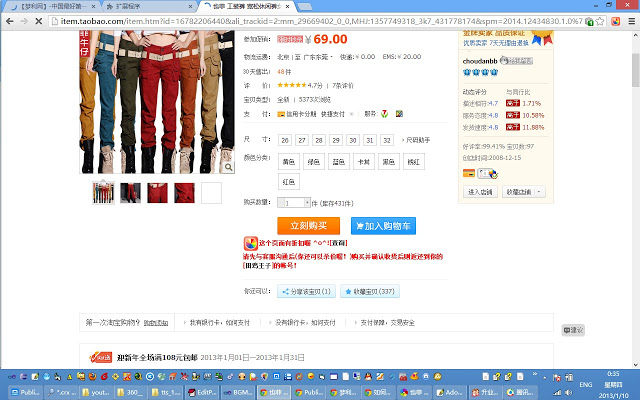Expand the arrow next to 收藏店铺

coord(539,191)
